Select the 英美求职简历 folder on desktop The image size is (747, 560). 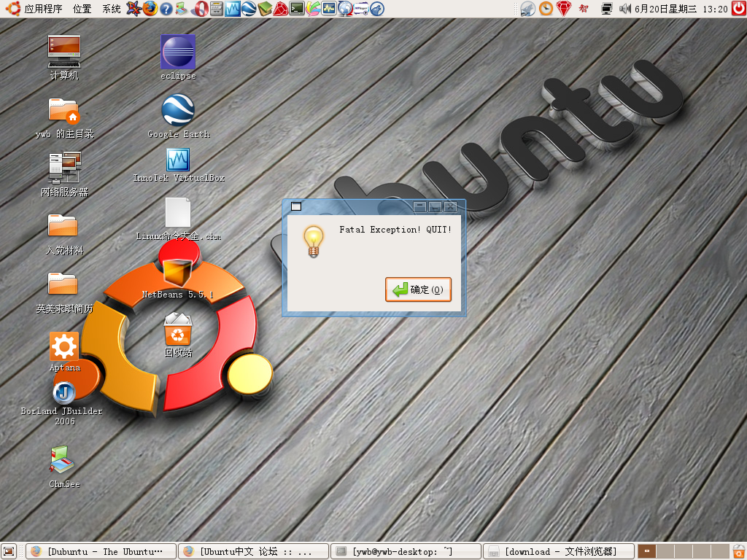coord(64,292)
